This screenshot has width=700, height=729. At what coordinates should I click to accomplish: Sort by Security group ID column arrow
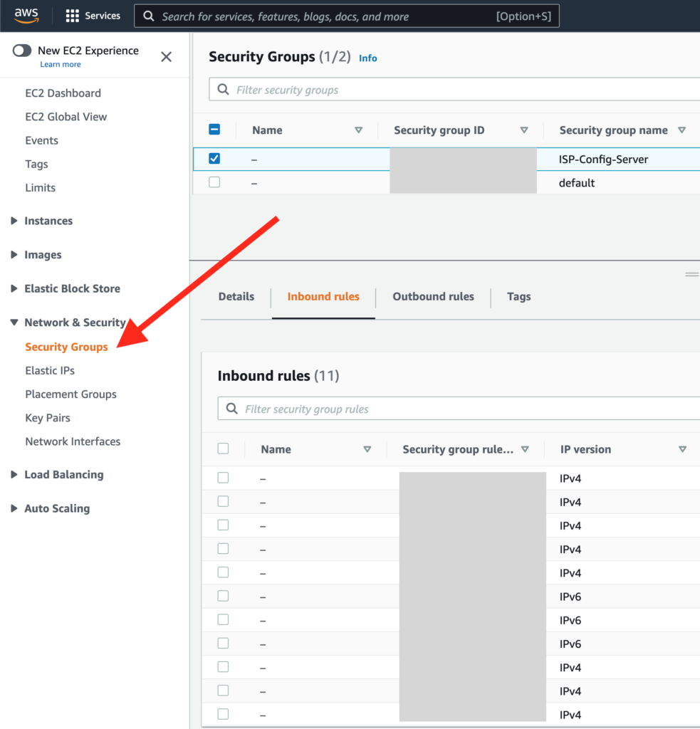pos(524,130)
